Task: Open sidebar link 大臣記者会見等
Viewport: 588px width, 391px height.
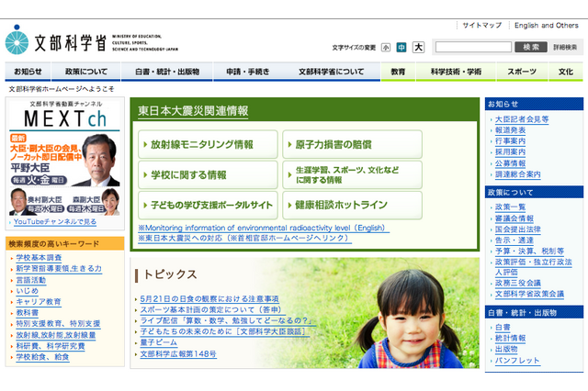Action: [522, 119]
